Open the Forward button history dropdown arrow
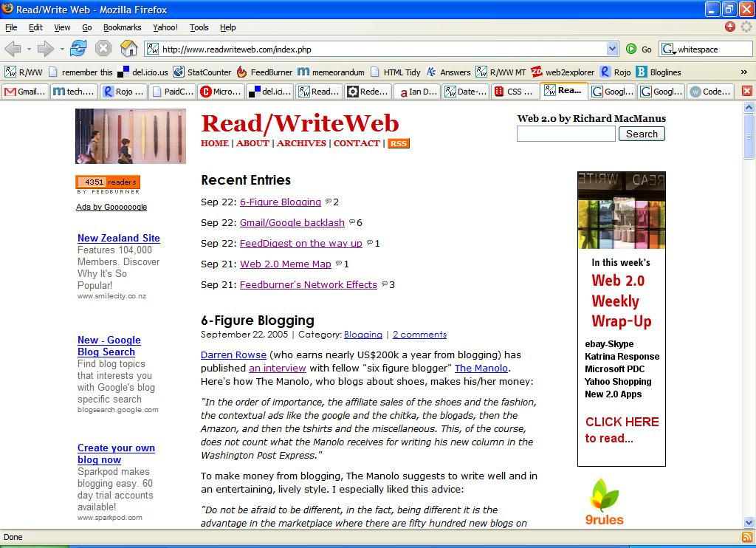Viewport: 756px width, 548px height. [62, 49]
